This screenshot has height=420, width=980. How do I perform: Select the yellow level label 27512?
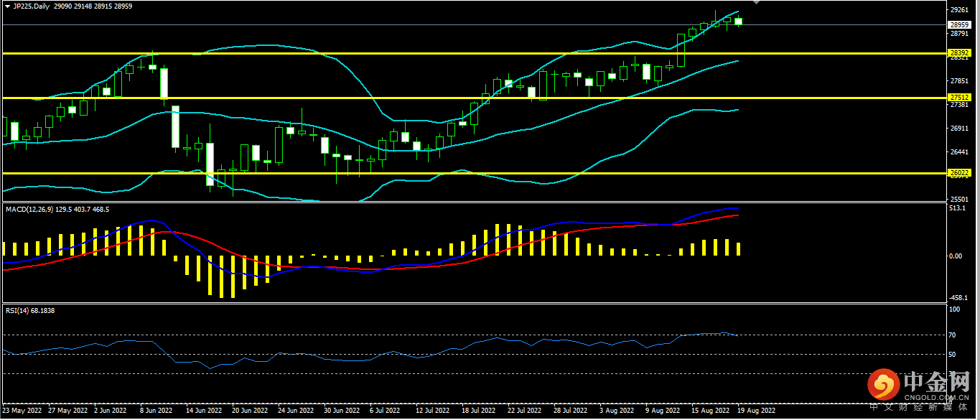coord(958,97)
